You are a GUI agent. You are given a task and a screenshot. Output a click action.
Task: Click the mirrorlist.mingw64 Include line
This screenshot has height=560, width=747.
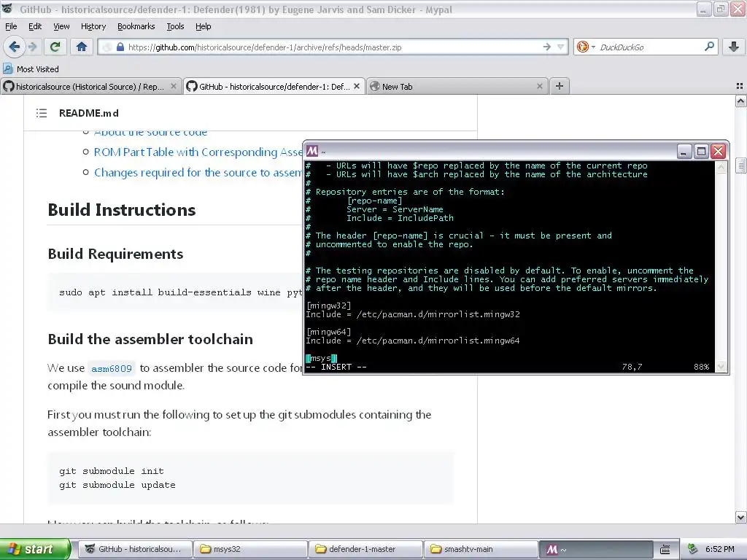pyautogui.click(x=413, y=341)
